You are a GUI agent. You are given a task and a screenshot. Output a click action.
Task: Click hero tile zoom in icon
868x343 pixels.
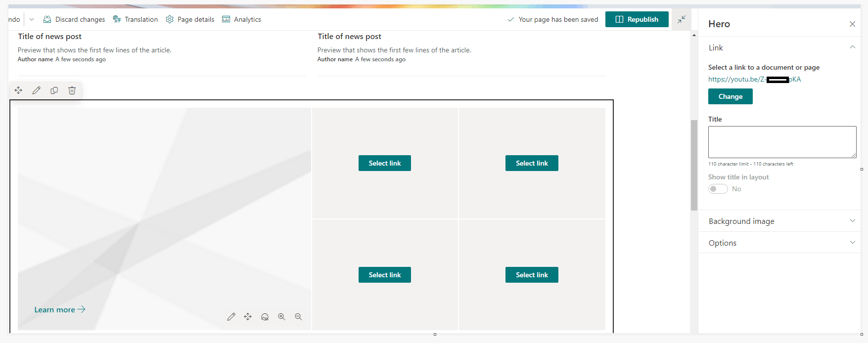coord(281,317)
